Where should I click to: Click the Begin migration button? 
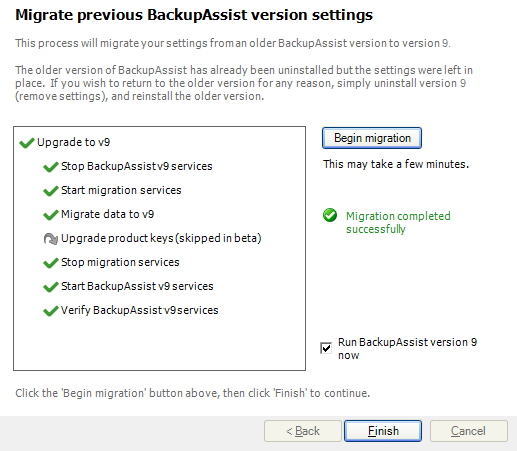pos(372,138)
